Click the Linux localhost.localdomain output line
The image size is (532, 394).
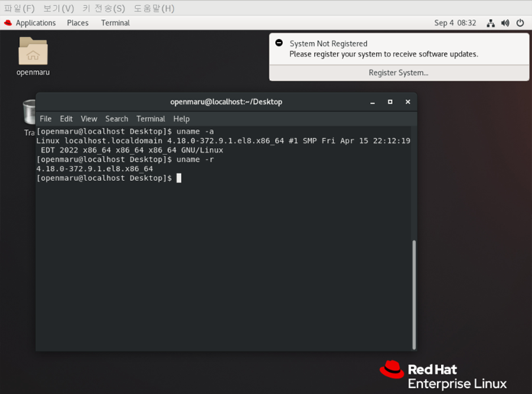[x=223, y=140]
